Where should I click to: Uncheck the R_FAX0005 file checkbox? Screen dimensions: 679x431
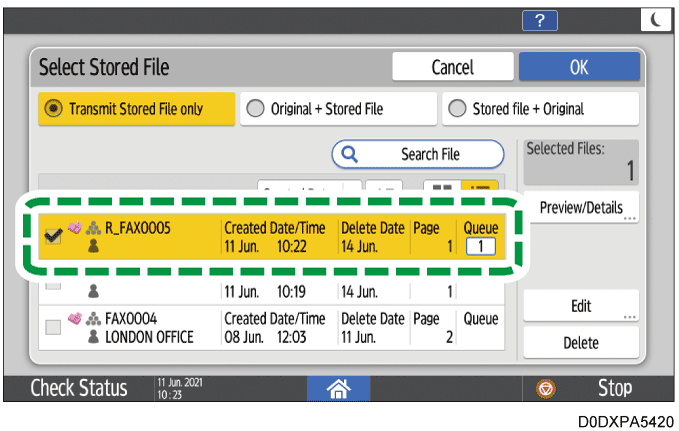point(53,236)
